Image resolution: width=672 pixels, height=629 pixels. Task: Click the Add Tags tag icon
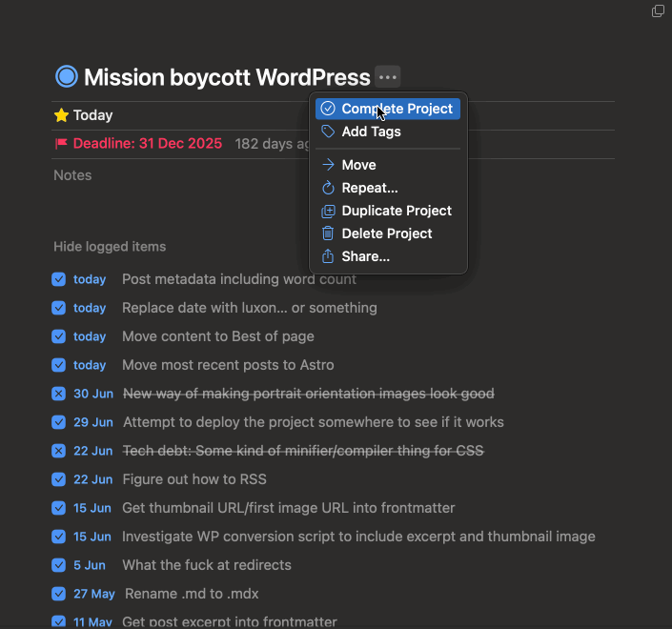tap(328, 132)
